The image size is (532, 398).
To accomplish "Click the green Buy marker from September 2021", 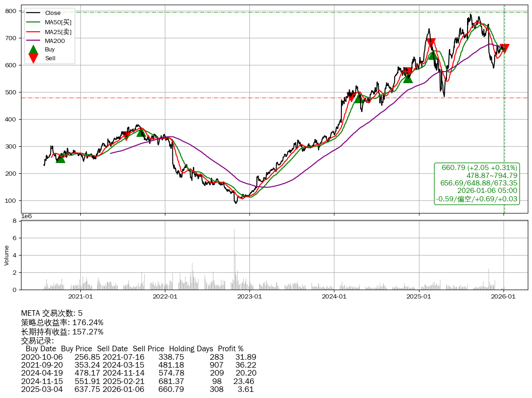I will coord(141,132).
